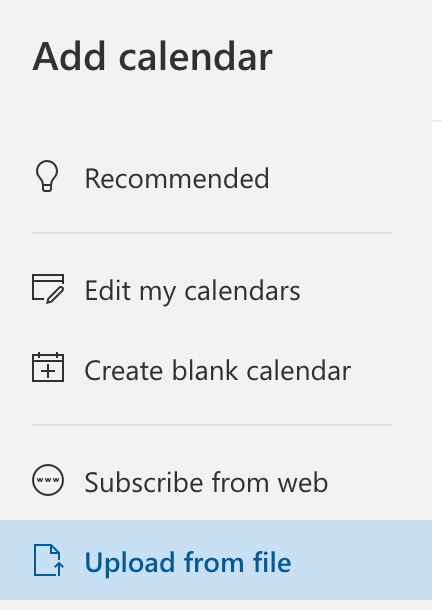Click the word Recommended
Viewport: 442px width, 610px height.
177,178
